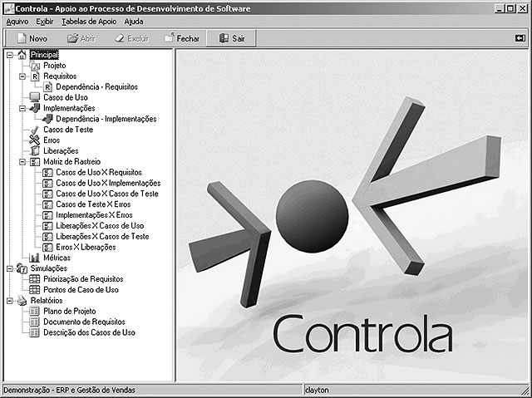Click the grid icon beside Priorização de Requisitos

pos(35,279)
